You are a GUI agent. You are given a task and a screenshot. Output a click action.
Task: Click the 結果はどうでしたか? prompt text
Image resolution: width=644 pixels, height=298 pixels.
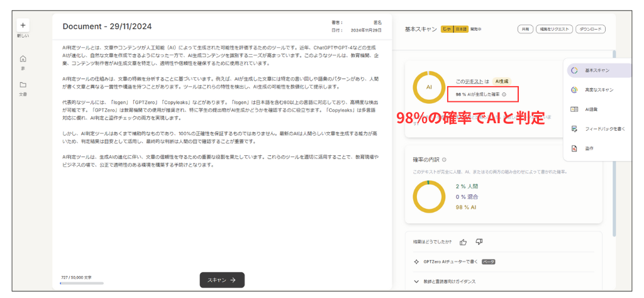point(432,242)
